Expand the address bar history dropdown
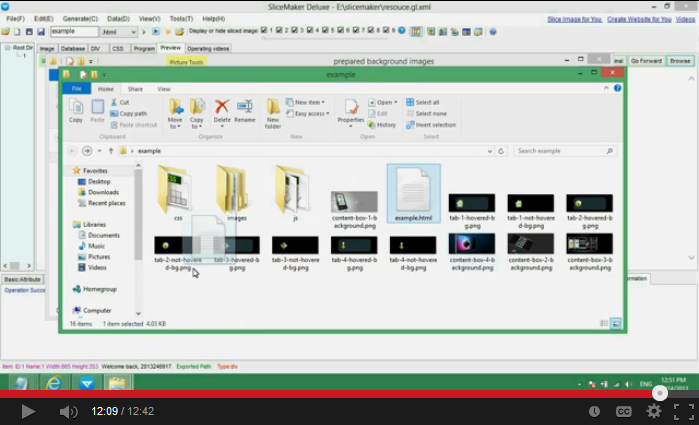Viewport: 699px width, 425px height. click(489, 151)
